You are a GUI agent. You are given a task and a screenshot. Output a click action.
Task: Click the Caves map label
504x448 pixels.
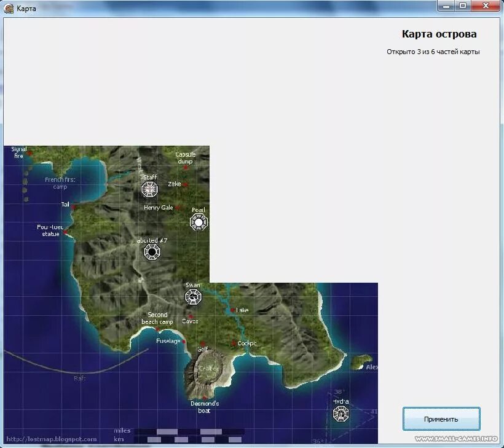190,321
